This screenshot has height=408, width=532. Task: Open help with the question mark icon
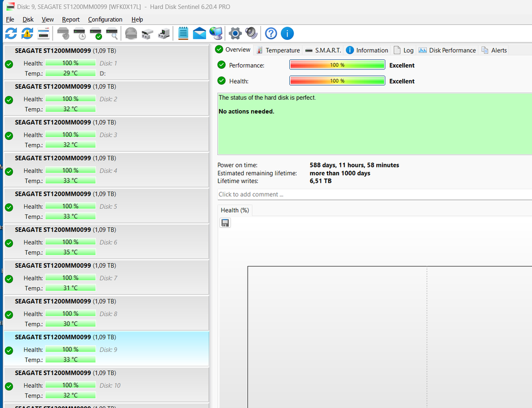coord(271,33)
